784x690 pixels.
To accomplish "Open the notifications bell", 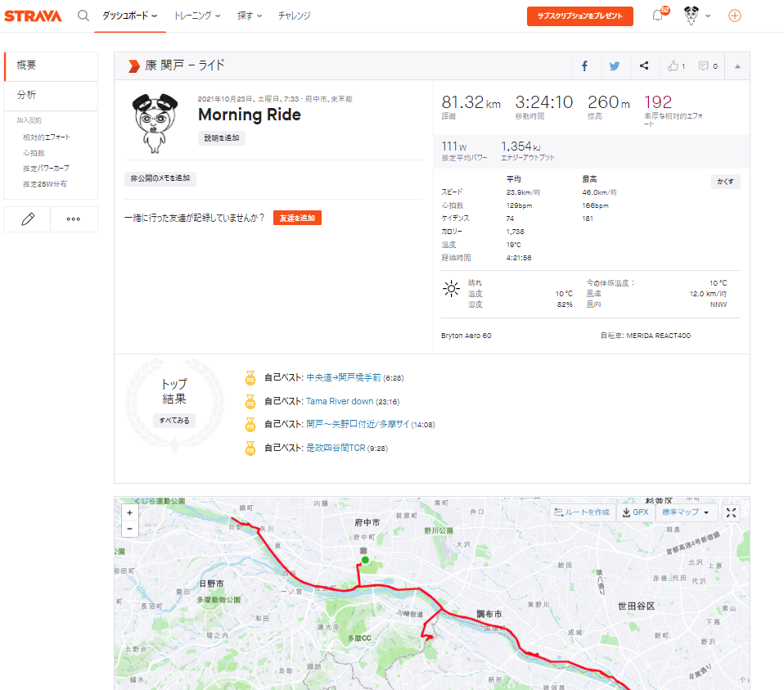I will point(658,16).
